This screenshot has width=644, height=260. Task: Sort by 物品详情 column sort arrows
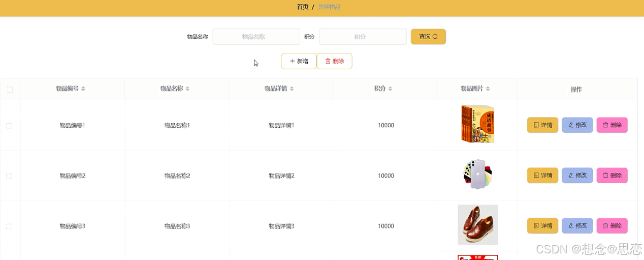click(x=292, y=89)
